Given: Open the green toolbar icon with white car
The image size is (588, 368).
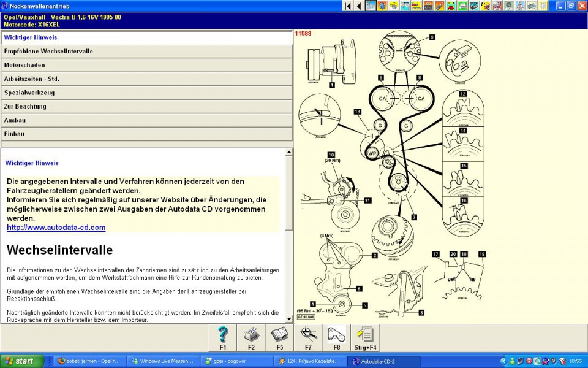Looking at the screenshot, I should (462, 6).
